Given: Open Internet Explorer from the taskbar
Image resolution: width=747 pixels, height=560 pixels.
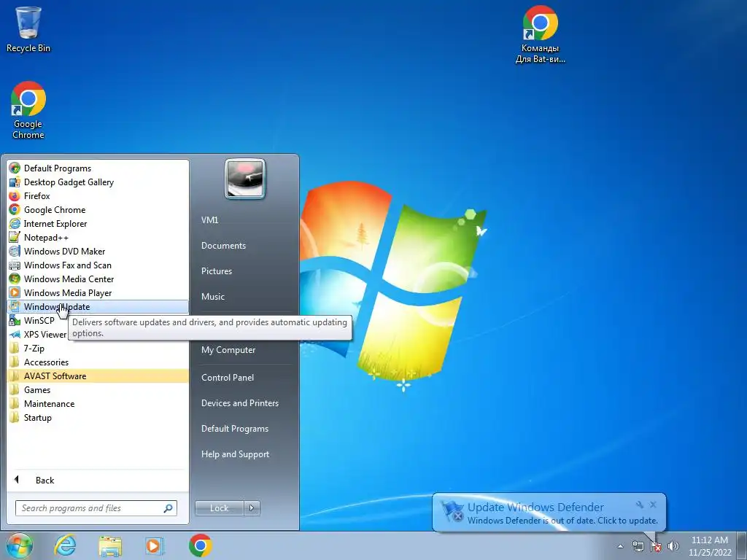Looking at the screenshot, I should coord(65,545).
